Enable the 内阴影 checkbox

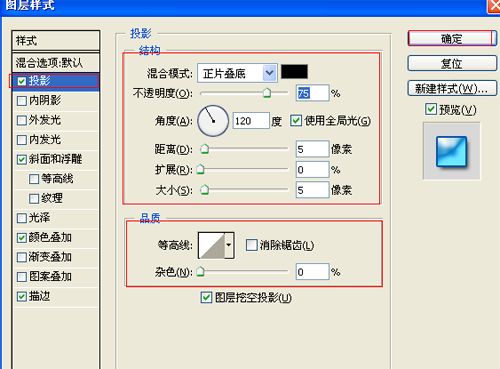(x=22, y=101)
